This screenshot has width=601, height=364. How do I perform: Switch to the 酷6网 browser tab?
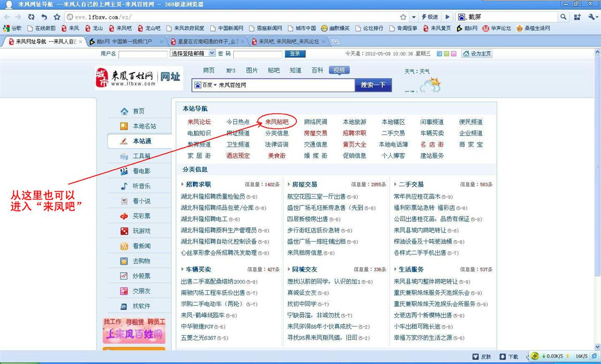pos(126,42)
